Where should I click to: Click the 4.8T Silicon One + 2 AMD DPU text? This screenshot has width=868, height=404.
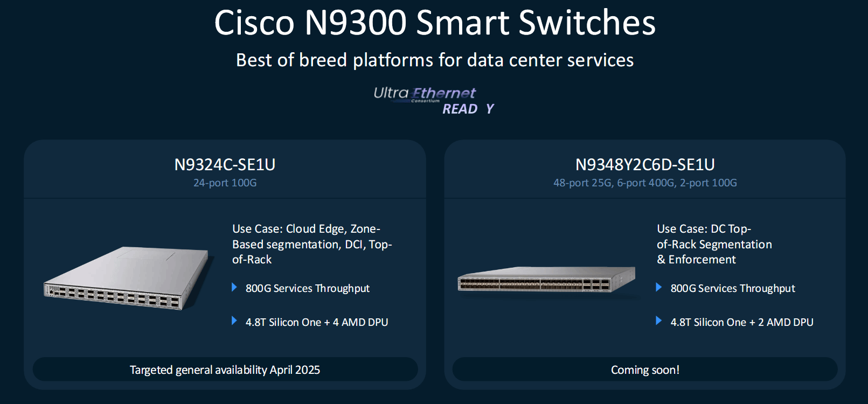coord(742,322)
